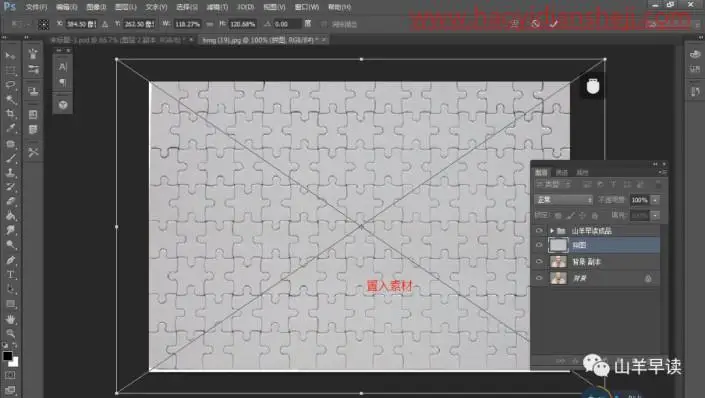Cancel the transform in options bar

[x=535, y=24]
